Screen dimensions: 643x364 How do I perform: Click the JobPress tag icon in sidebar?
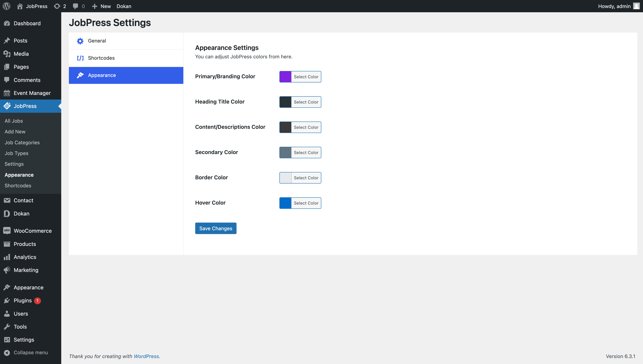tap(7, 106)
